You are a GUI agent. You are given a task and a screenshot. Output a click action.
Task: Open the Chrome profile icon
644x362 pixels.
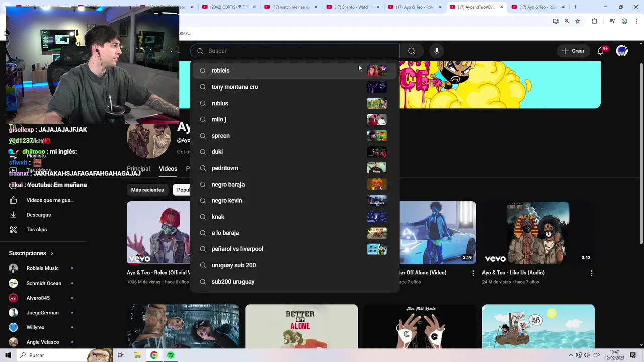(624, 21)
